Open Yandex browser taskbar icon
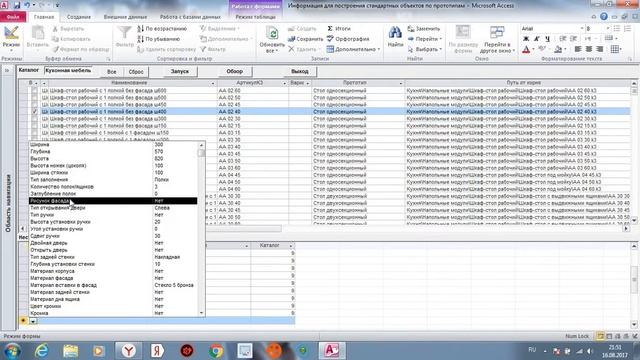The height and width of the screenshot is (360, 640). point(129,351)
